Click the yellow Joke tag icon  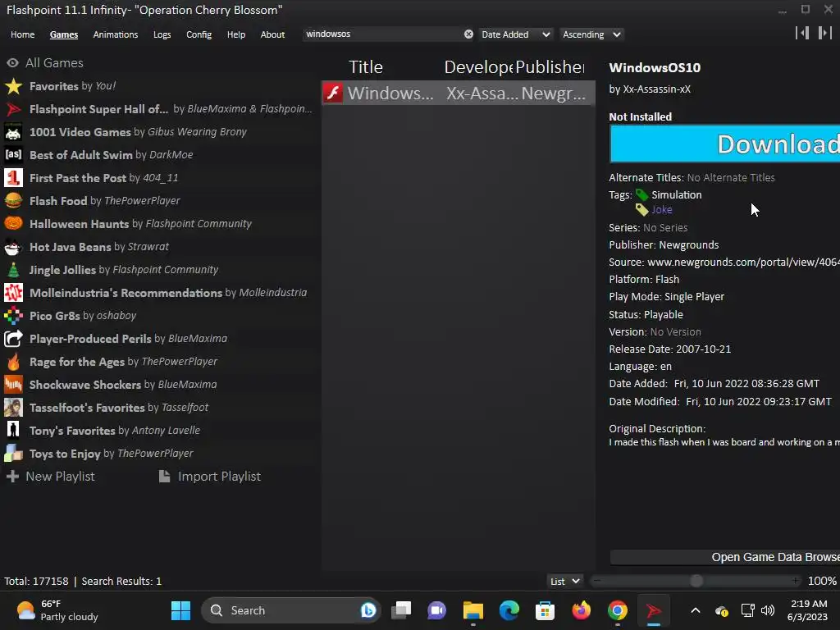pos(641,210)
